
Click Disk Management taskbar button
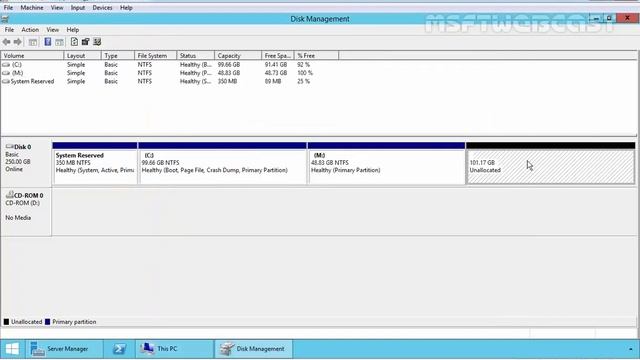pyautogui.click(x=253, y=349)
